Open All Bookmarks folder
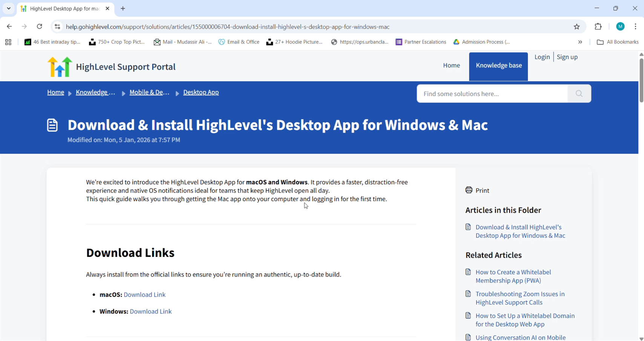644x341 pixels. click(618, 42)
